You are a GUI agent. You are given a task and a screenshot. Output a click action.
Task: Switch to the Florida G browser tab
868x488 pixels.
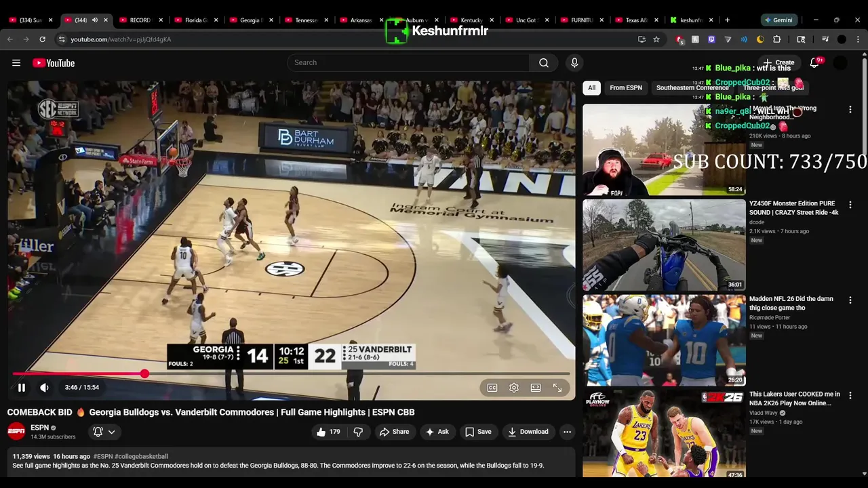(195, 20)
